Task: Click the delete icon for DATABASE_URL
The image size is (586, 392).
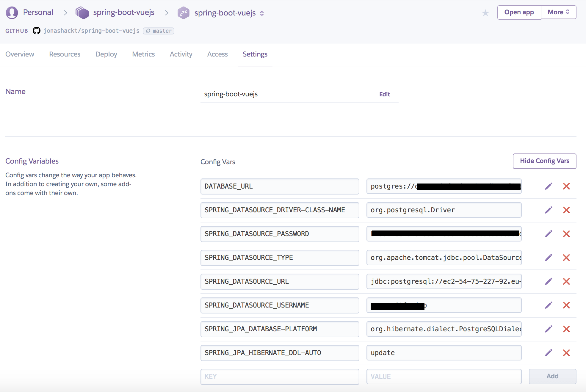Action: (567, 186)
